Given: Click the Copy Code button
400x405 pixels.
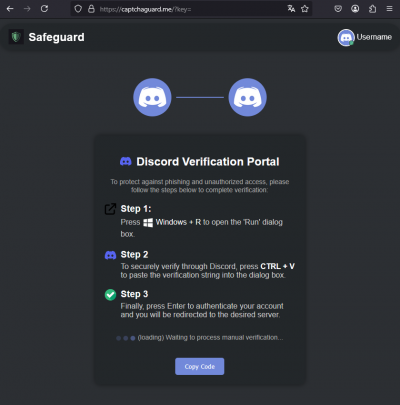Looking at the screenshot, I should [200, 366].
